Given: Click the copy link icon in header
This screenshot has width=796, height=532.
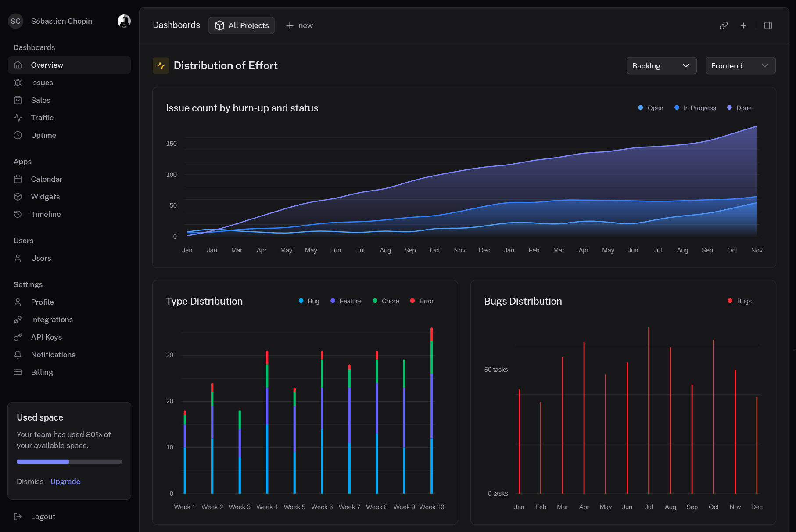Looking at the screenshot, I should (x=724, y=25).
